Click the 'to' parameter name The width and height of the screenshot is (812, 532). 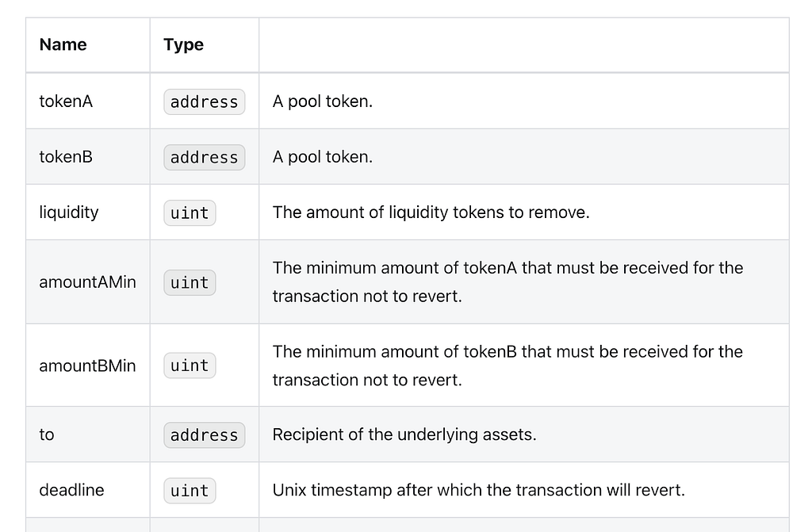47,434
